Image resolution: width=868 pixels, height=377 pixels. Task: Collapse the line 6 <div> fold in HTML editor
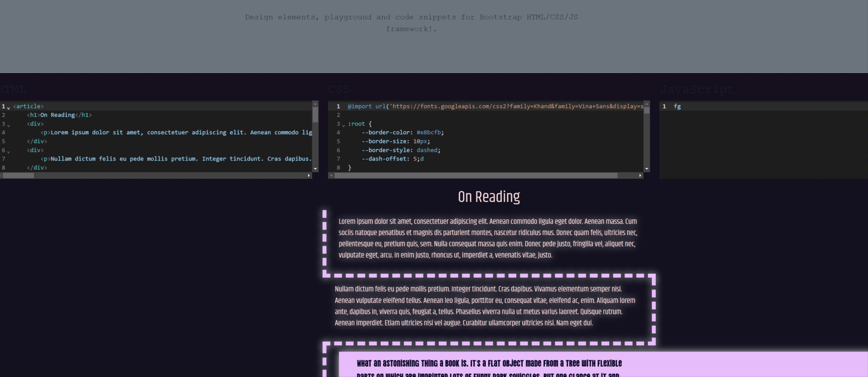[9, 151]
